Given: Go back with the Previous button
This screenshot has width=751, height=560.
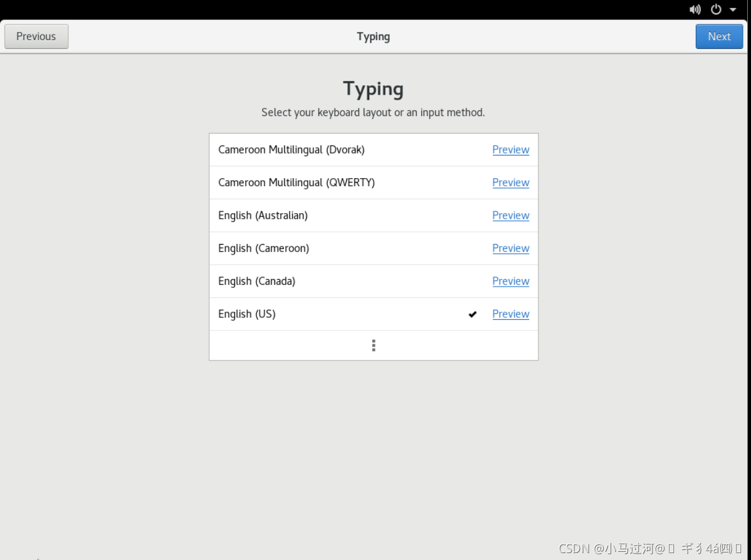Looking at the screenshot, I should coord(36,36).
